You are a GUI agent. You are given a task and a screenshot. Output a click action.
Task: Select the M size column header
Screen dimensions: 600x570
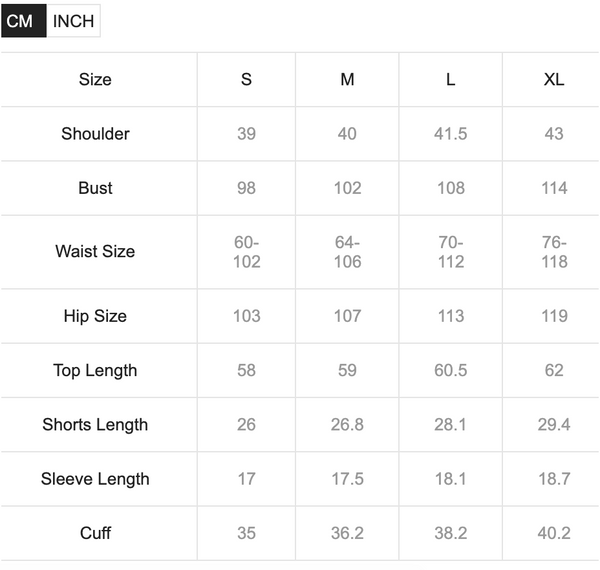[x=347, y=80]
